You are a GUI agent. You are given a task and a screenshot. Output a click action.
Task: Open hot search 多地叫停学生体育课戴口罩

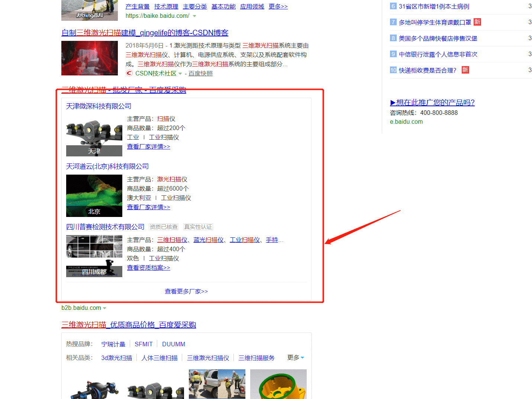coord(435,23)
